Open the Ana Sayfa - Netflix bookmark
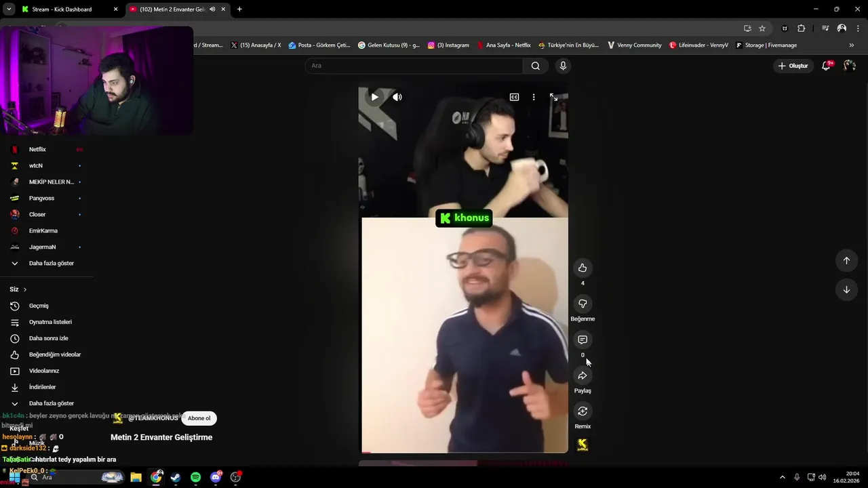The height and width of the screenshot is (488, 868). [x=504, y=45]
